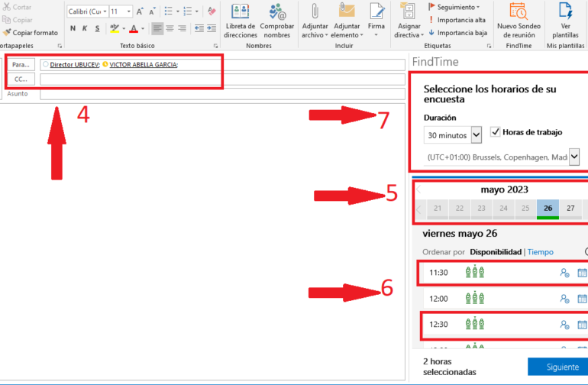This screenshot has width=588, height=385.
Task: Show attendee availability for 12:30 slot
Action: pyautogui.click(x=564, y=325)
